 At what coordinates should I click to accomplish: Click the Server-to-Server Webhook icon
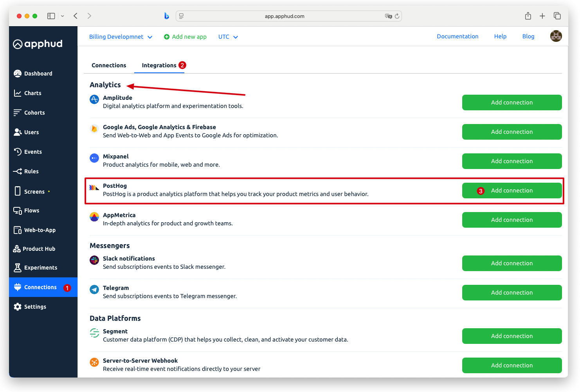pyautogui.click(x=94, y=362)
